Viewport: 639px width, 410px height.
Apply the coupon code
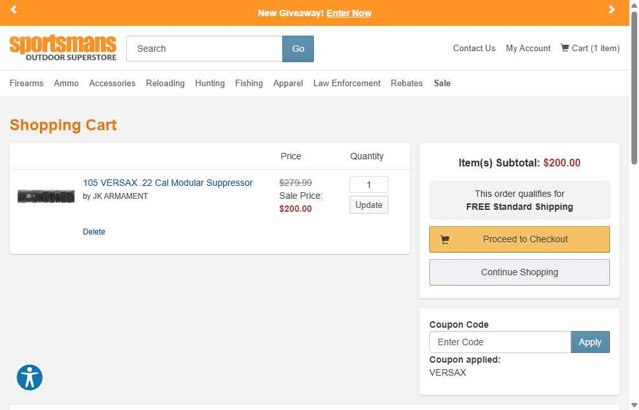click(590, 342)
